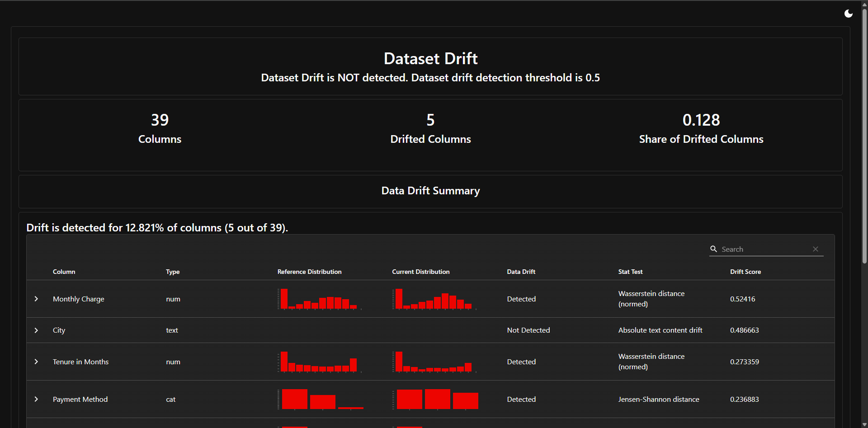
Task: Select the Tenure in Months column name
Action: tap(81, 362)
